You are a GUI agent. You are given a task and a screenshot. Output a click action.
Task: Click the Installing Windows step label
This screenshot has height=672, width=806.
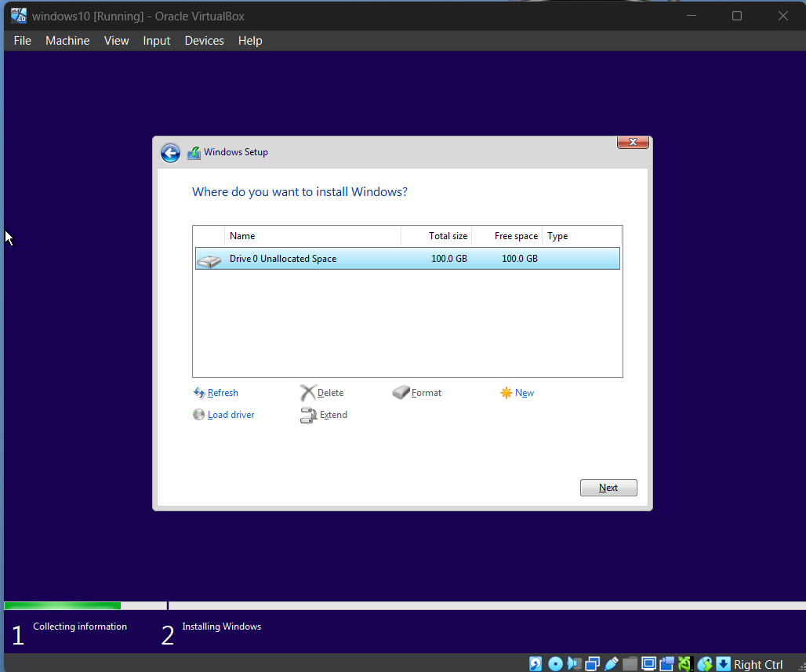pos(222,627)
